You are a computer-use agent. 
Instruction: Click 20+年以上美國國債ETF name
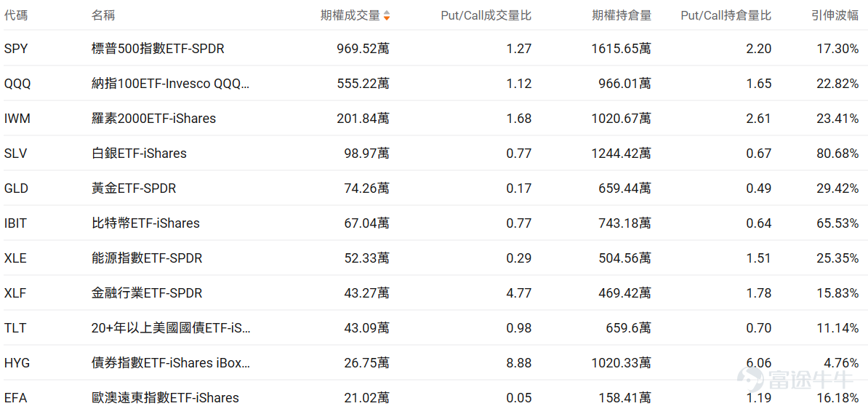coord(171,328)
